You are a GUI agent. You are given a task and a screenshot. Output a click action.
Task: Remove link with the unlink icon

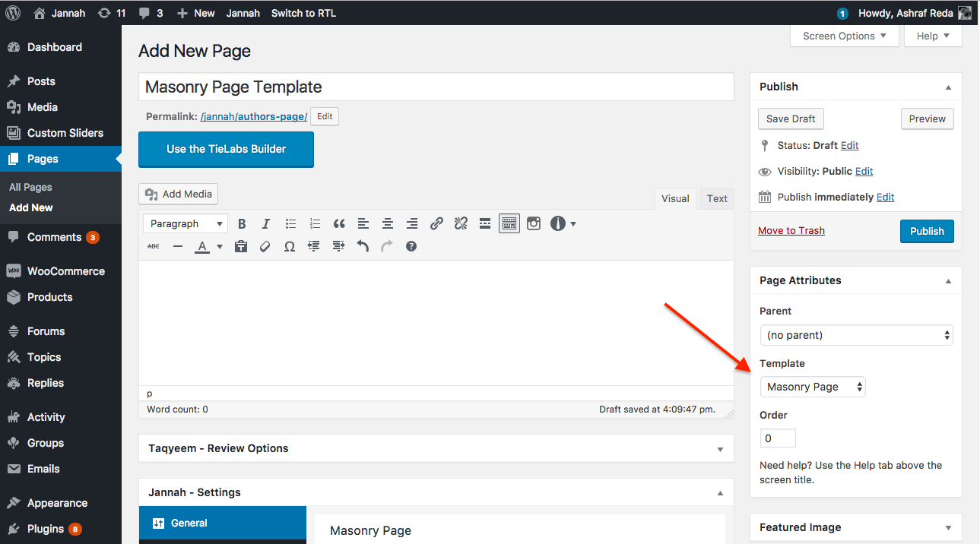461,223
